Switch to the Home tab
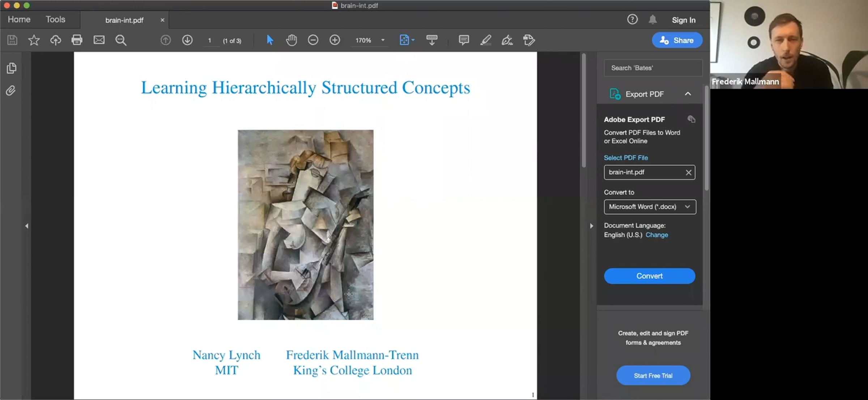Viewport: 868px width, 400px height. 19,20
